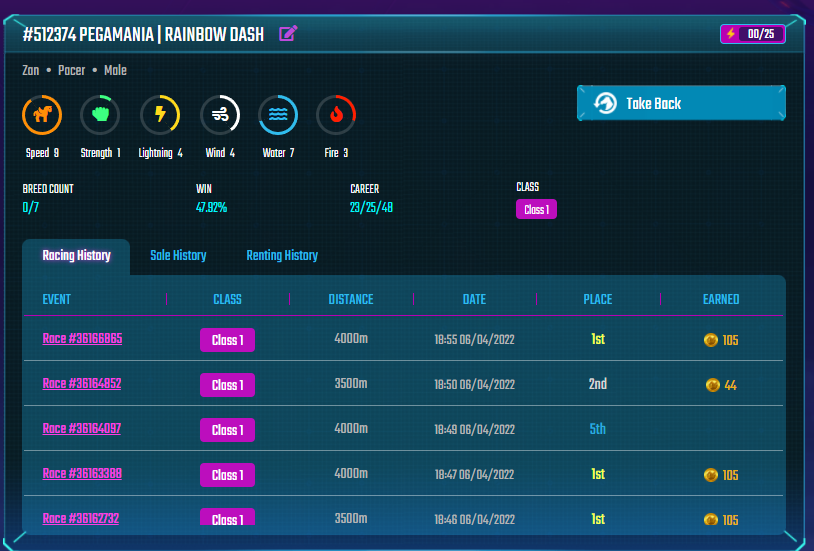
Task: Open Race #36162732 link
Action: point(80,518)
